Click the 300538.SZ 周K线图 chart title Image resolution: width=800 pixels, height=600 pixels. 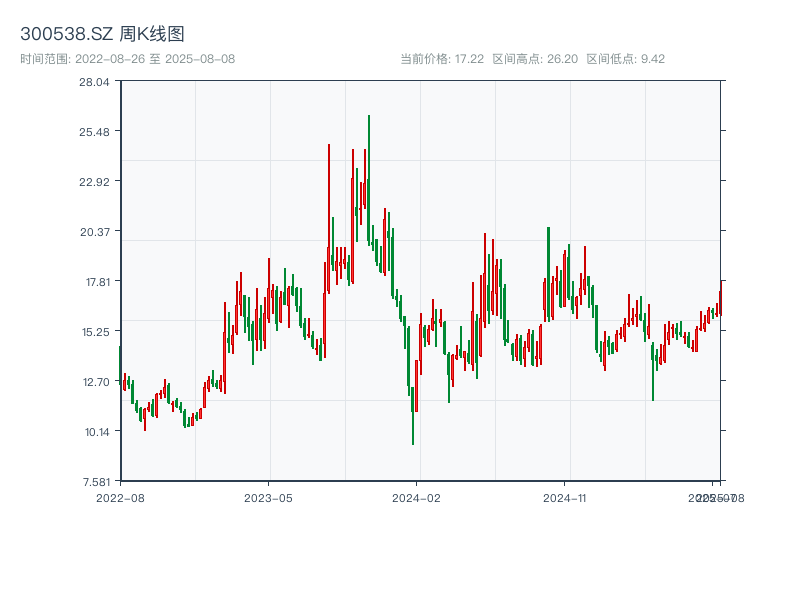tap(102, 35)
